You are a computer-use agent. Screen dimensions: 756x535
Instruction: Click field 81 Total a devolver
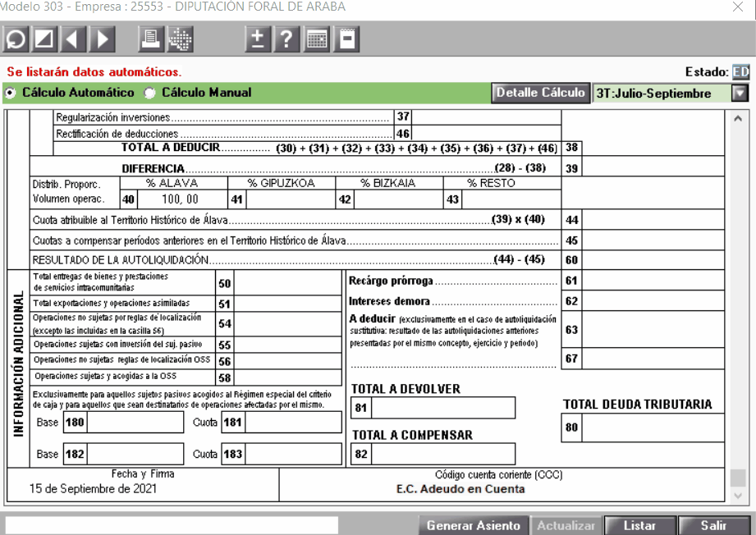click(x=443, y=408)
